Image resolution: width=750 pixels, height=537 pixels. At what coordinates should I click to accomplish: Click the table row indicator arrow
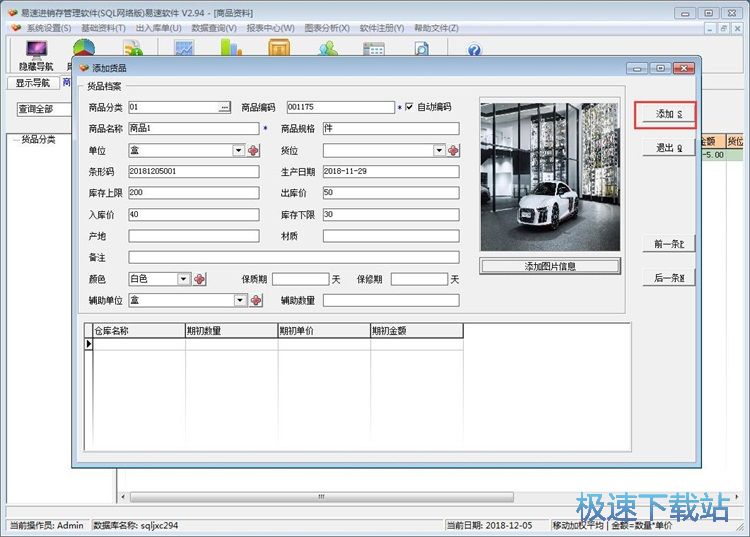point(88,344)
